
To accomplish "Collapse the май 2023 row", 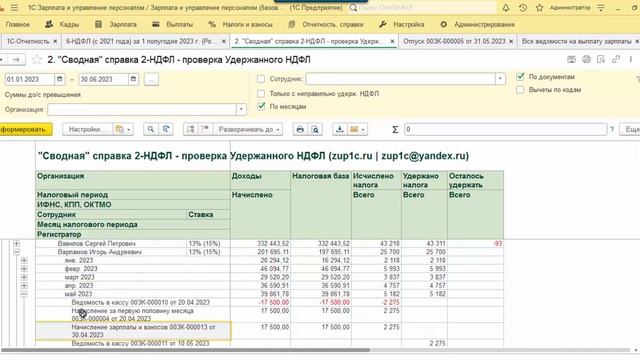I will pos(24,294).
